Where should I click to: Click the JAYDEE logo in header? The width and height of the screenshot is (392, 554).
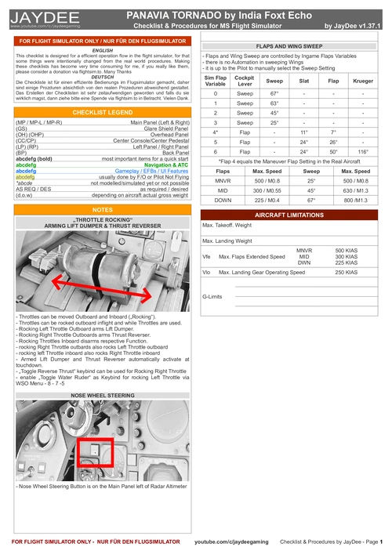point(45,17)
